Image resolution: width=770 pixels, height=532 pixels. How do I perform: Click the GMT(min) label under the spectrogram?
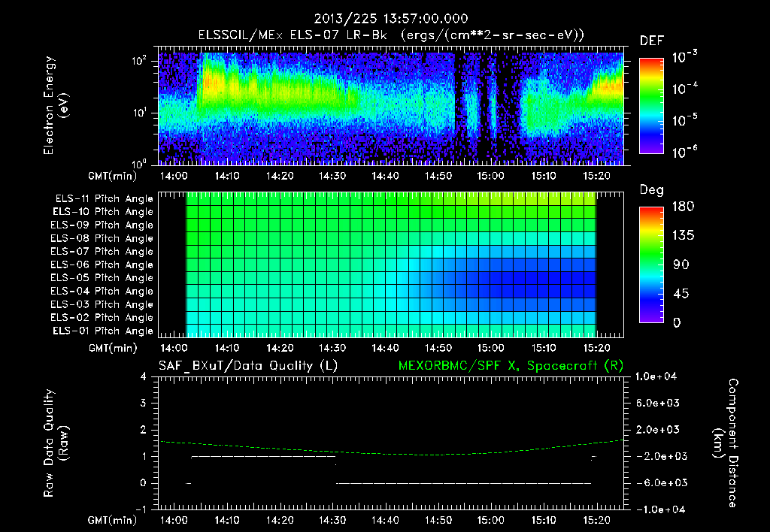click(113, 177)
